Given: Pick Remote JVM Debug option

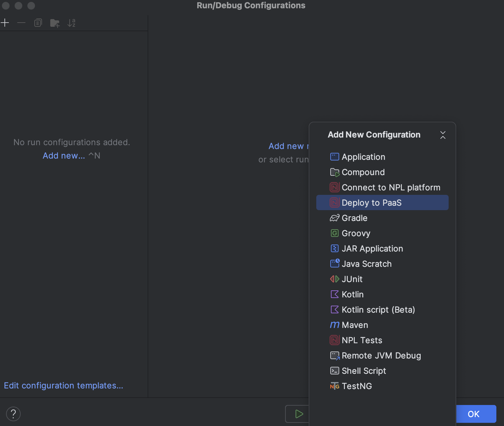Looking at the screenshot, I should pos(381,356).
